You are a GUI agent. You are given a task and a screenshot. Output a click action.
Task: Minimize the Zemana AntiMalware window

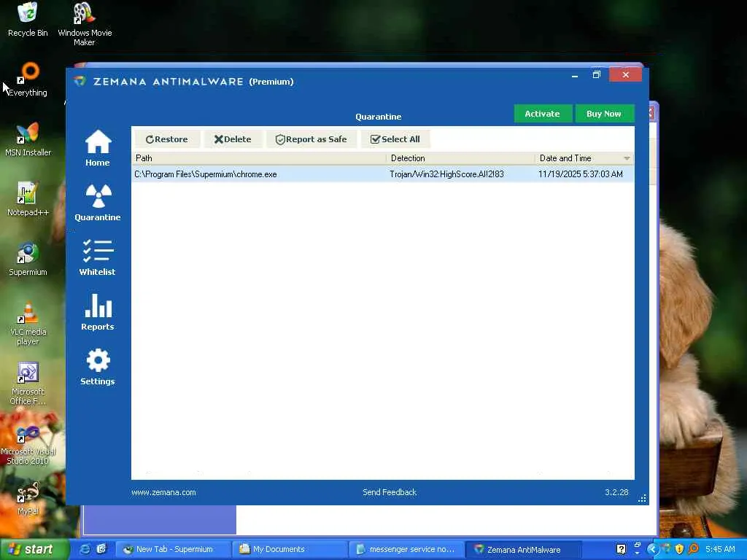[x=575, y=75]
